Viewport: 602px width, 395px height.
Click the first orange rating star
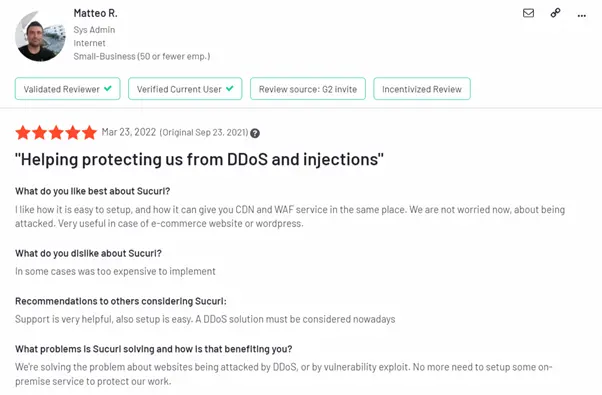click(x=23, y=132)
